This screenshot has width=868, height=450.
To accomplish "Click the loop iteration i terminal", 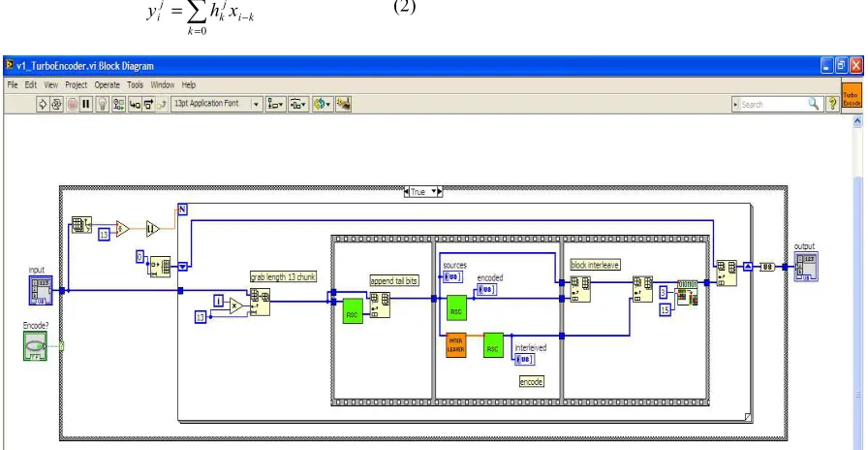I will tap(219, 301).
